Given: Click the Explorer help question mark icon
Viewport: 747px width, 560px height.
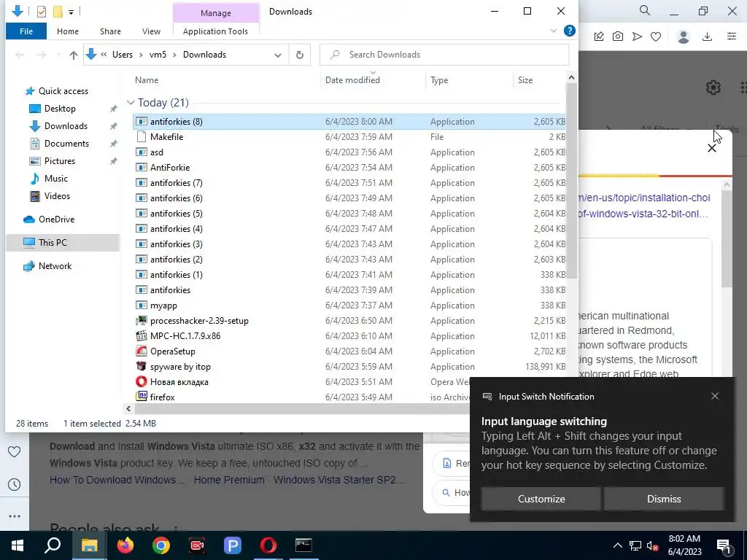Looking at the screenshot, I should click(569, 31).
